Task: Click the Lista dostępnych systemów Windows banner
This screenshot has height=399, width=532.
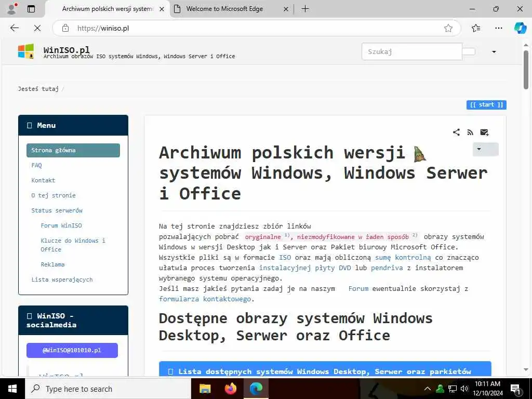Action: click(325, 369)
